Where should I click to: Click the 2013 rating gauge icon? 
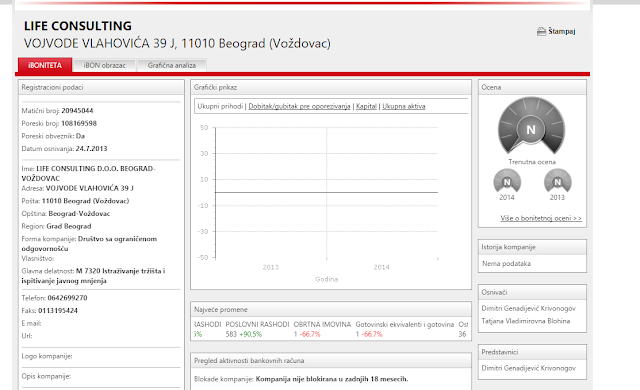pos(558,181)
